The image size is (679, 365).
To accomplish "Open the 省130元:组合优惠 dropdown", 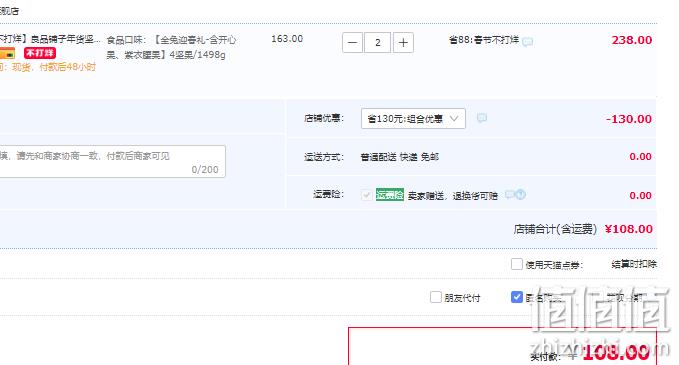I will pos(413,119).
